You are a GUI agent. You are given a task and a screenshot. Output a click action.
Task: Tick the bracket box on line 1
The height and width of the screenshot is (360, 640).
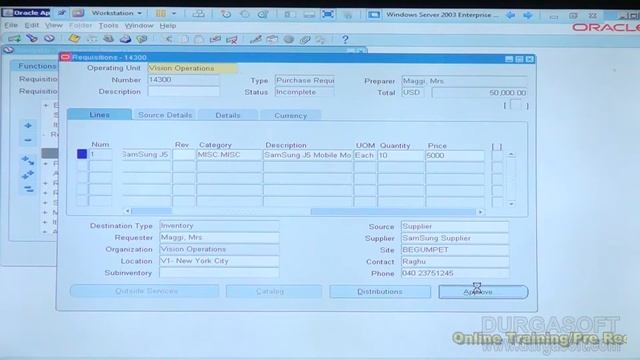coord(497,156)
